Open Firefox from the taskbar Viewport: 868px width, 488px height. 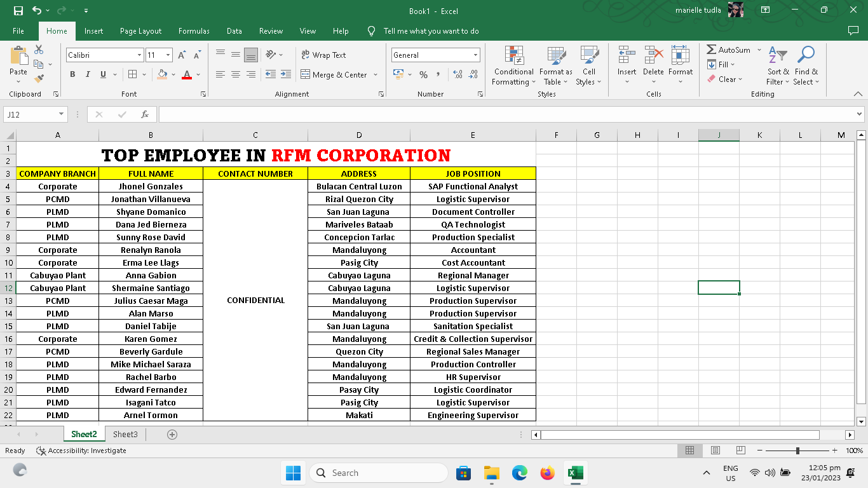[547, 473]
